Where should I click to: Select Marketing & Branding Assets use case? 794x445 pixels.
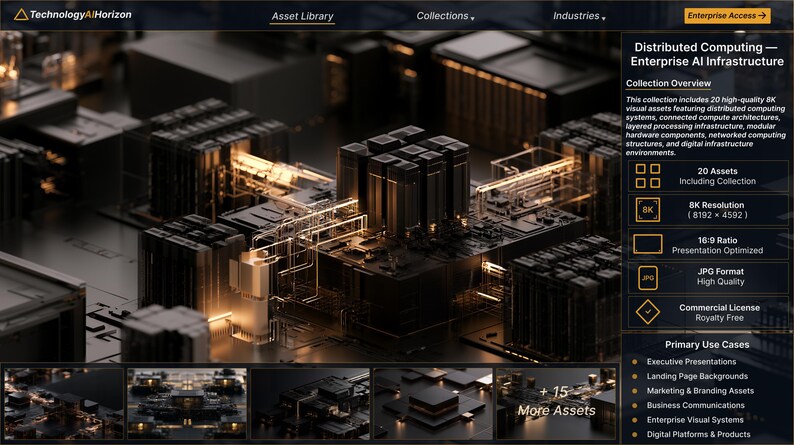tap(700, 391)
